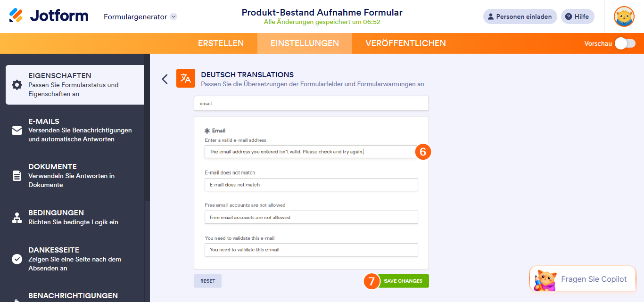Click the translation language icon

coord(186,79)
